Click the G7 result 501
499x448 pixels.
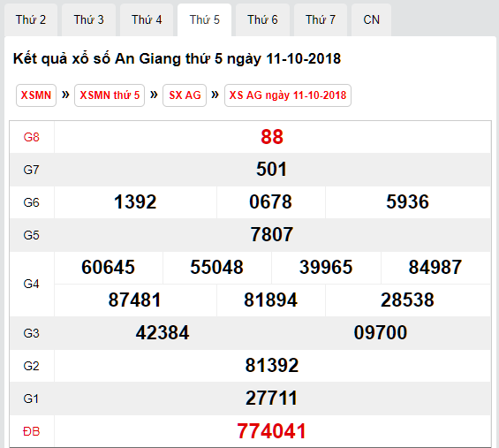click(x=272, y=169)
